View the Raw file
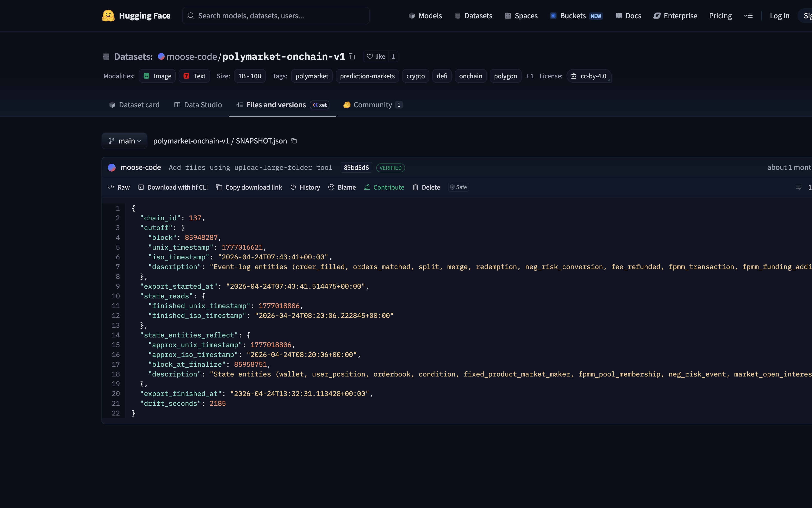 coord(119,187)
